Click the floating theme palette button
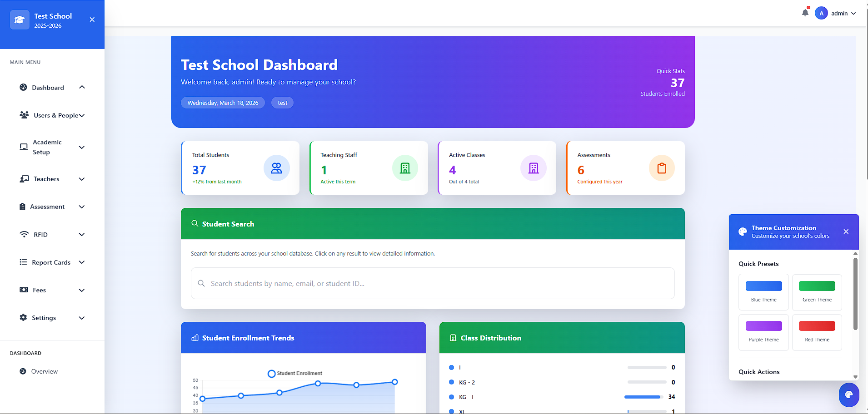Screen dimensions: 868x414 pos(848,395)
